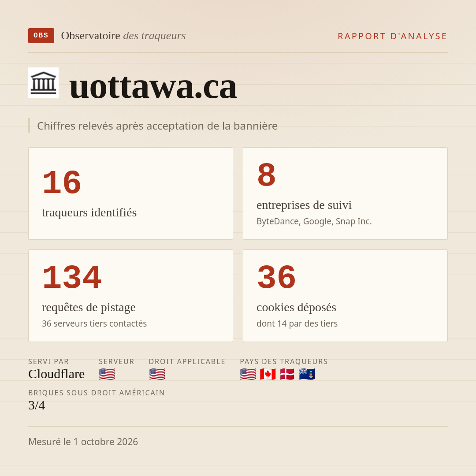Click the requêtes de pistage label
The image size is (476, 476).
click(x=89, y=307)
